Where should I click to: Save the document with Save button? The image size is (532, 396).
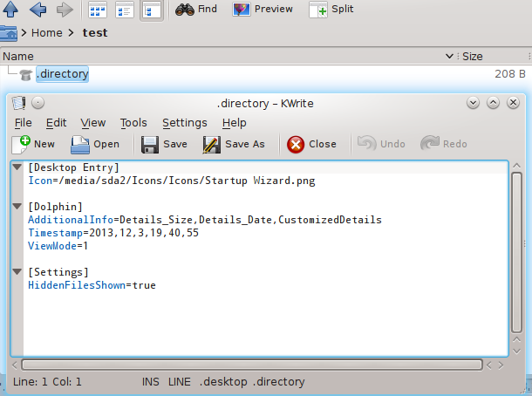(164, 144)
